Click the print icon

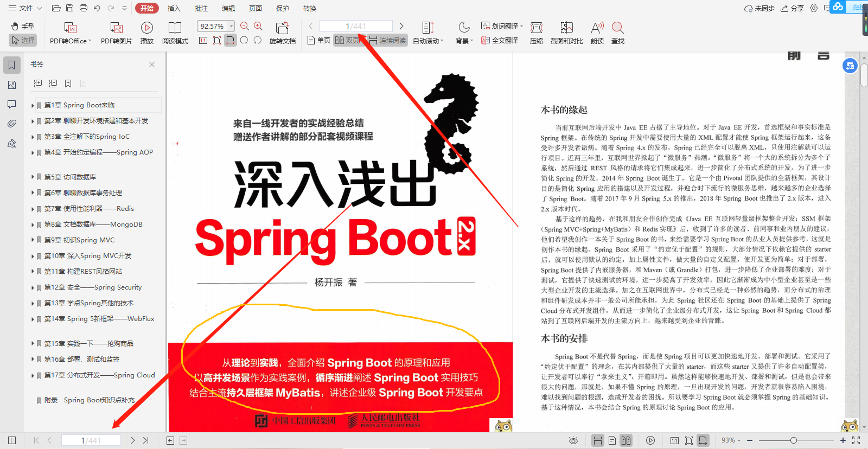tap(83, 8)
